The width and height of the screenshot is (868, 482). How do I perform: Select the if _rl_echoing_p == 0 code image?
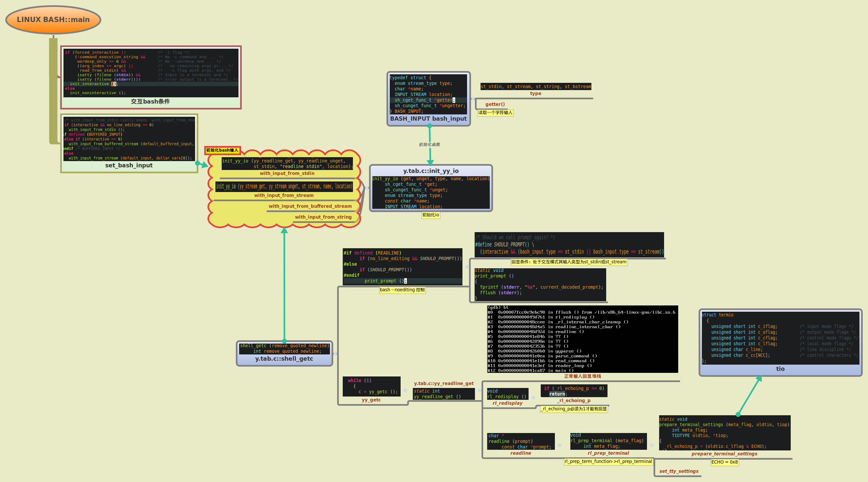[x=574, y=391]
